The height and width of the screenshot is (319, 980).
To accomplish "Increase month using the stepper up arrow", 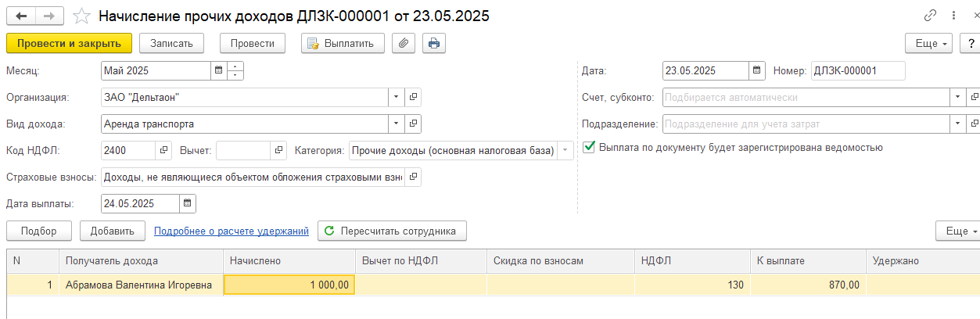I will click(236, 66).
